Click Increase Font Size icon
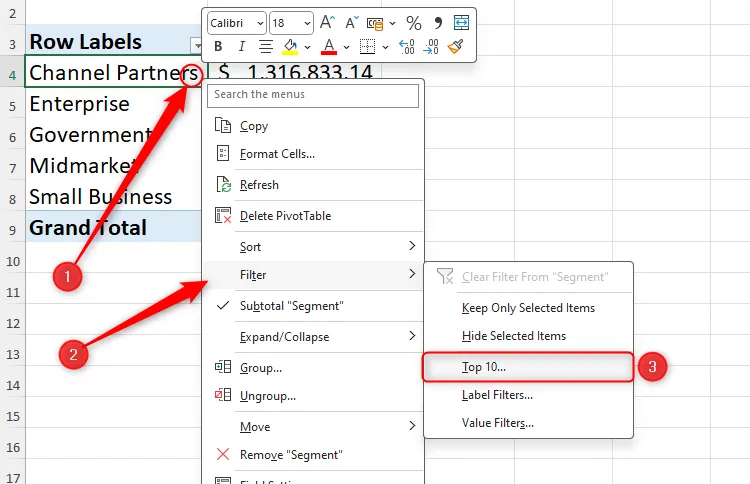The height and width of the screenshot is (484, 750). click(328, 22)
